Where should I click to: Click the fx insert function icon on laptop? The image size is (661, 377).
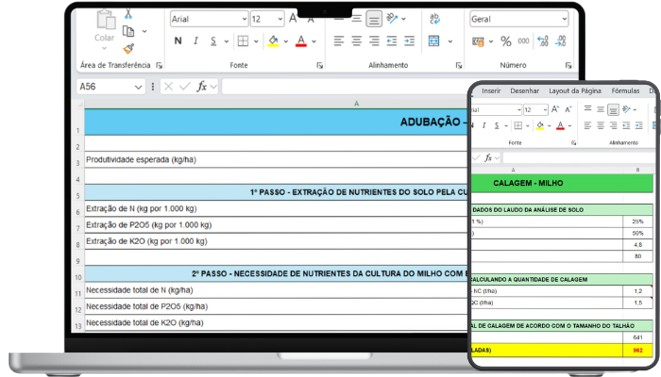tap(202, 86)
